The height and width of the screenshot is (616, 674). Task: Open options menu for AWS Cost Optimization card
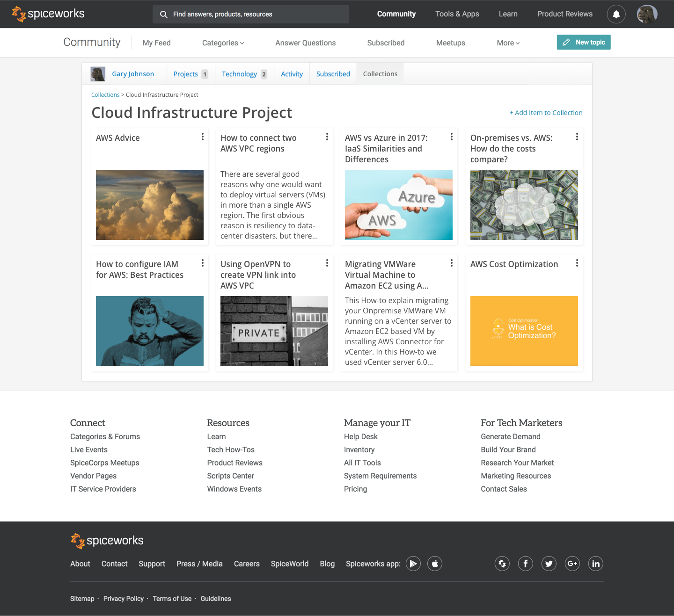(577, 263)
